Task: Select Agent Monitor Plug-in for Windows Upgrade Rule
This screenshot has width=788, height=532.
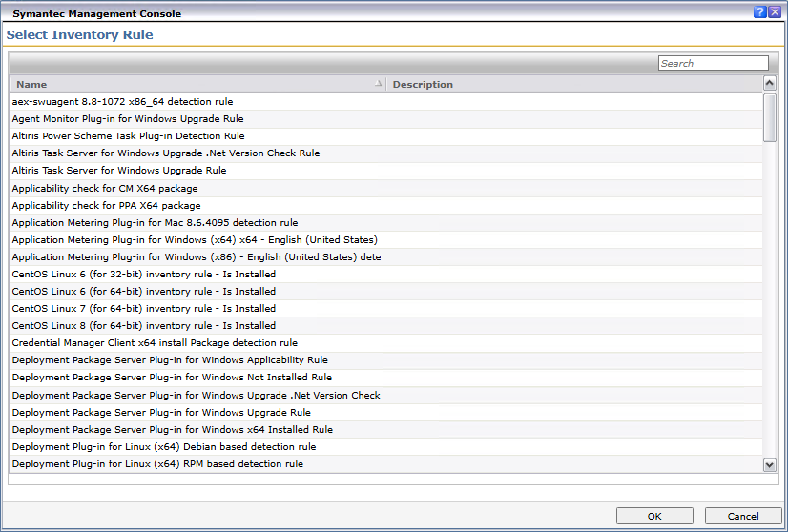Action: [385, 119]
